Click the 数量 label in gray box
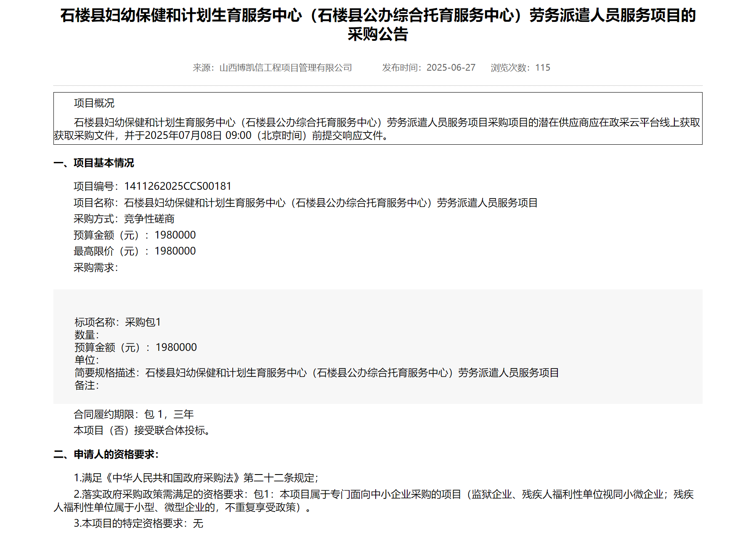Image resolution: width=756 pixels, height=533 pixels. point(87,335)
